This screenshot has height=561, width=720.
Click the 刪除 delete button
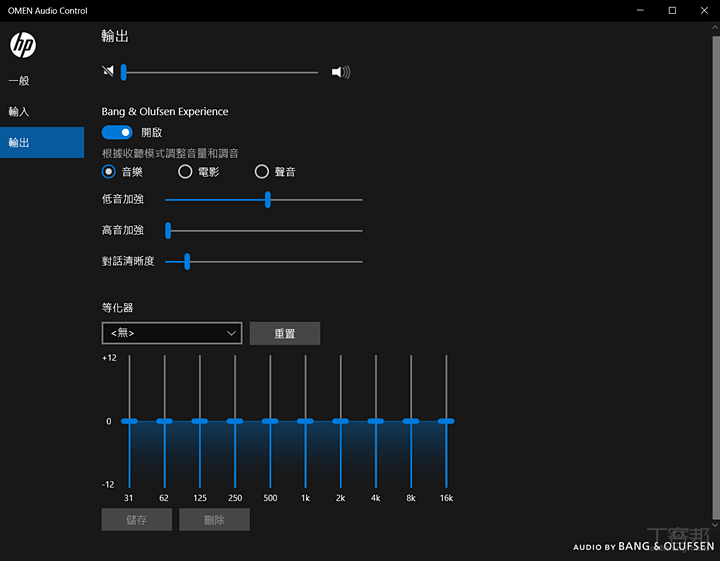214,520
